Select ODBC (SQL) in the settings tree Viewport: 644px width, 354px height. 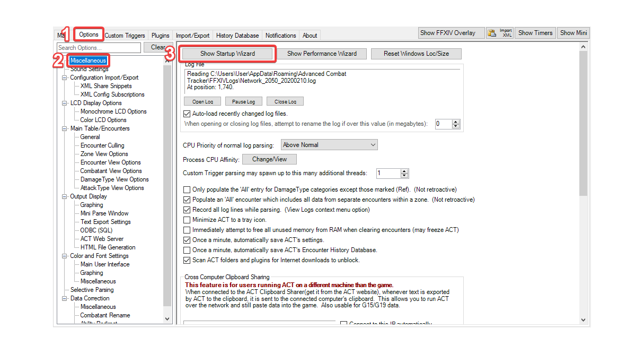[96, 230]
